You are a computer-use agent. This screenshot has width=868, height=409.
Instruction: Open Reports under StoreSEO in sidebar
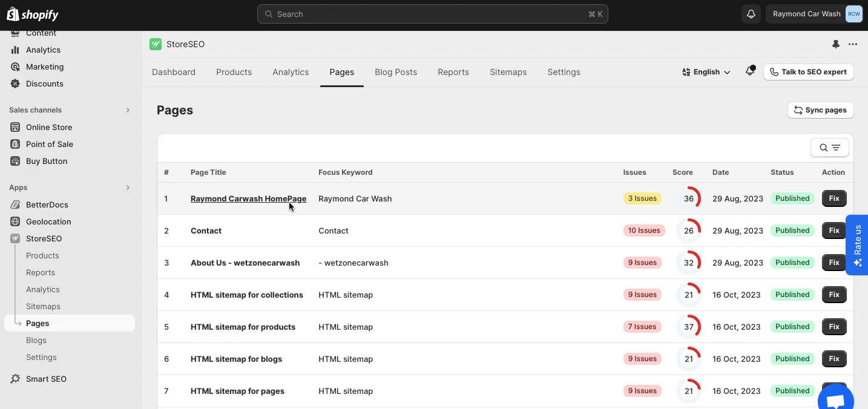(41, 272)
